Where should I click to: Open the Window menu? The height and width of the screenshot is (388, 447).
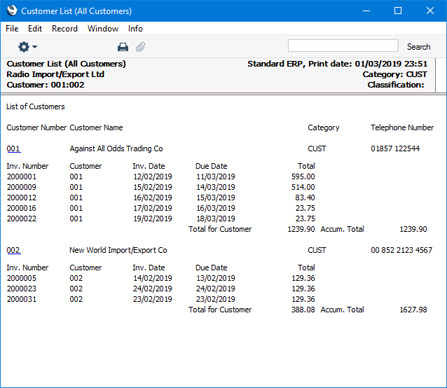(103, 29)
